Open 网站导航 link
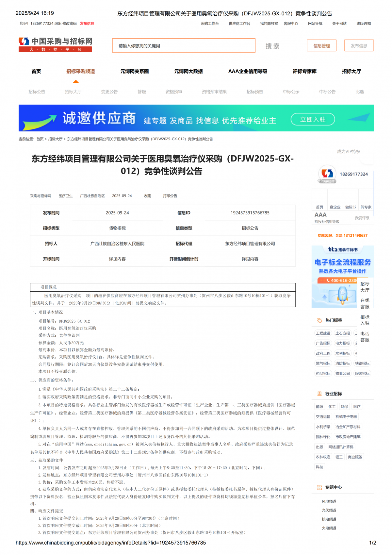Screen dimensions: 392x555 tap(315, 24)
